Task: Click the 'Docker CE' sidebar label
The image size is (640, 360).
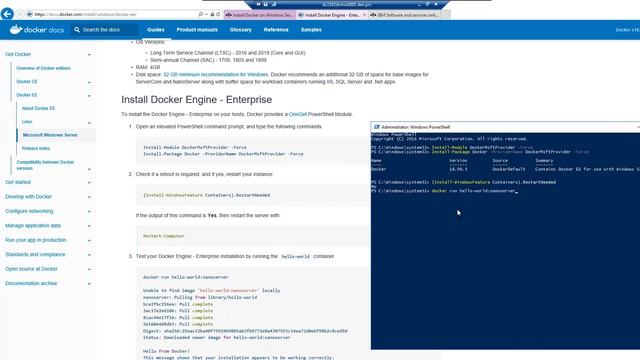Action: pyautogui.click(x=27, y=82)
